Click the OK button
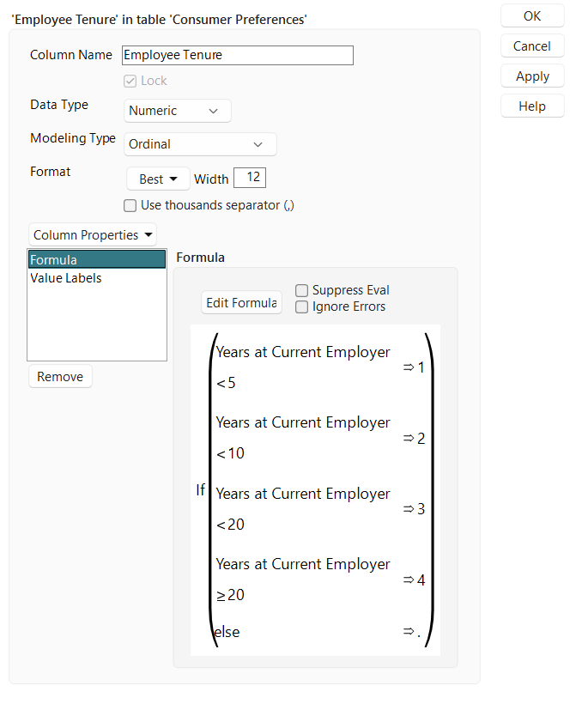Screen dimensions: 588x710 531,15
